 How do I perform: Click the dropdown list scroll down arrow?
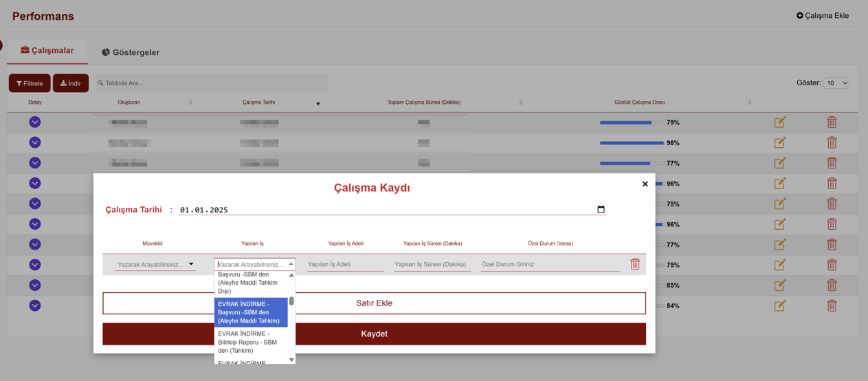click(x=291, y=360)
